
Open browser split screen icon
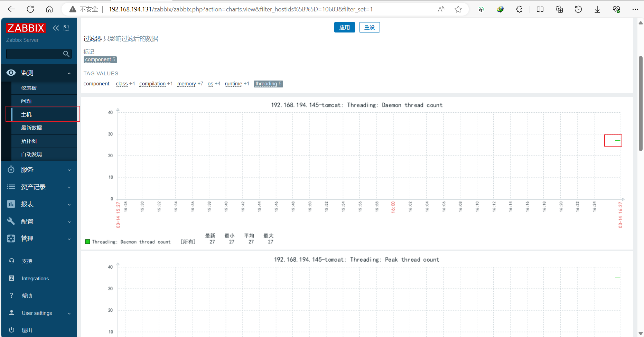540,9
